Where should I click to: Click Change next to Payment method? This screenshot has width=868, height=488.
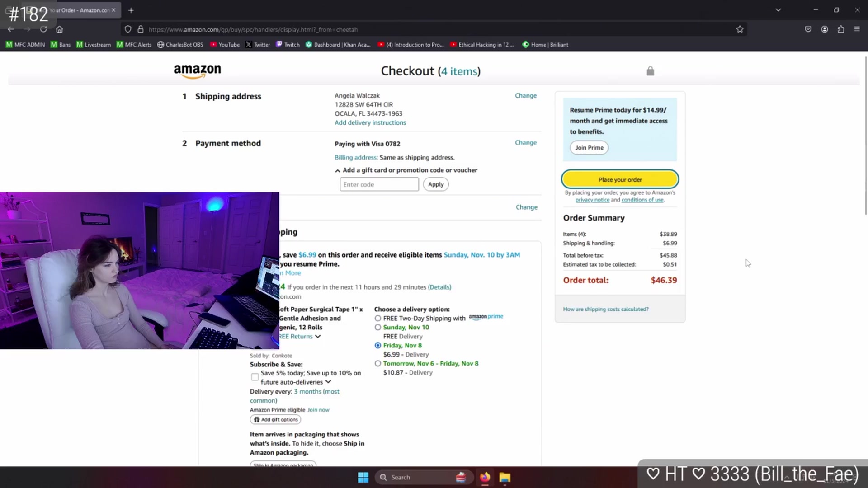pos(526,143)
